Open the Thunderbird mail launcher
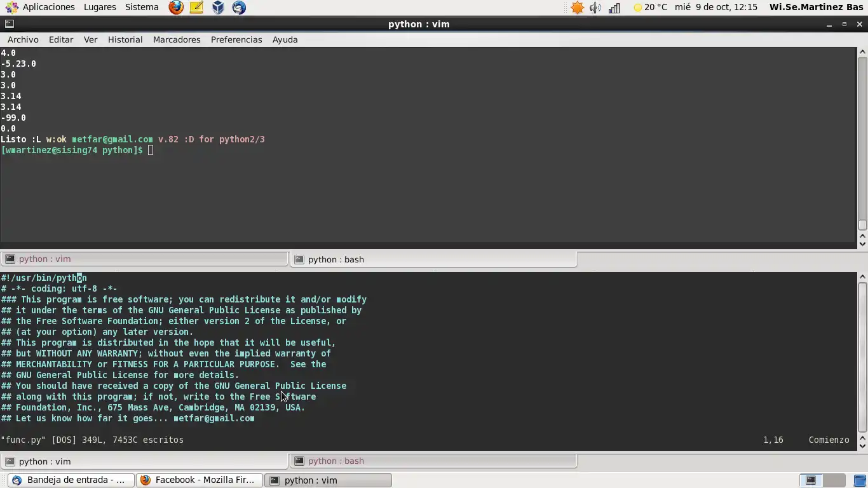The width and height of the screenshot is (868, 488). (239, 8)
